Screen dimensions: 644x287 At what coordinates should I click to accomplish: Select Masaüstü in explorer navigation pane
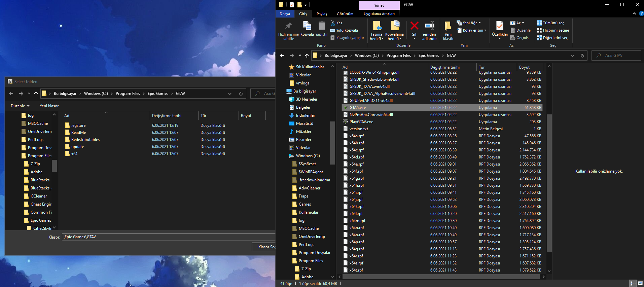(x=305, y=123)
